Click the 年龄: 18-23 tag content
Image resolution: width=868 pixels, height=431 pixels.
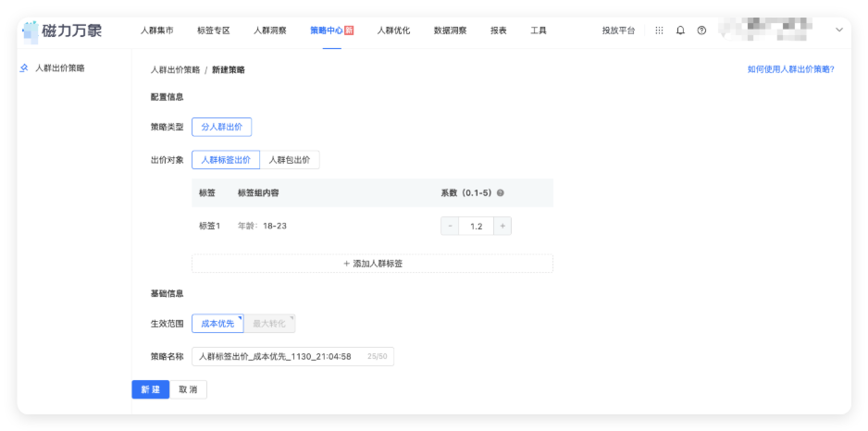(262, 226)
